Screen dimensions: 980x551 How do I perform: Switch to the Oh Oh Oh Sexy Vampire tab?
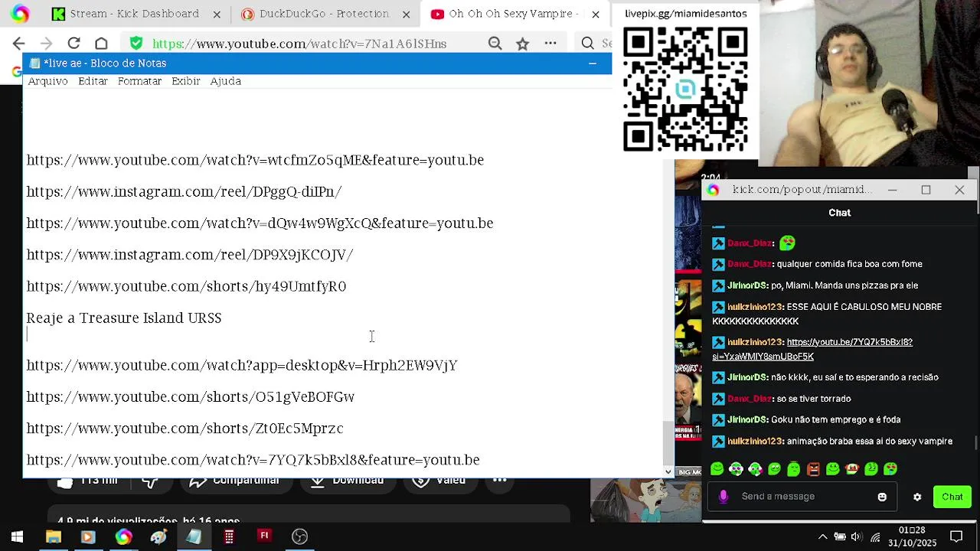click(x=513, y=14)
